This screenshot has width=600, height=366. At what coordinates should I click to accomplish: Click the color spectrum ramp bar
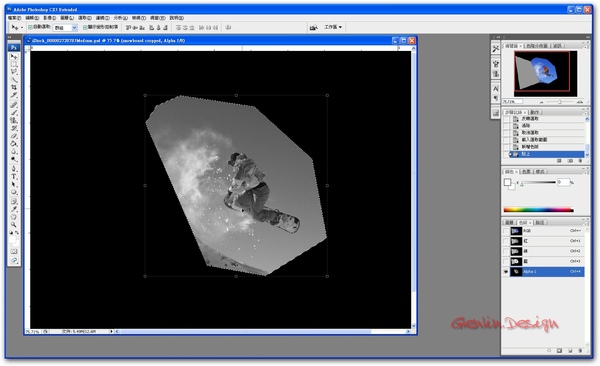538,210
